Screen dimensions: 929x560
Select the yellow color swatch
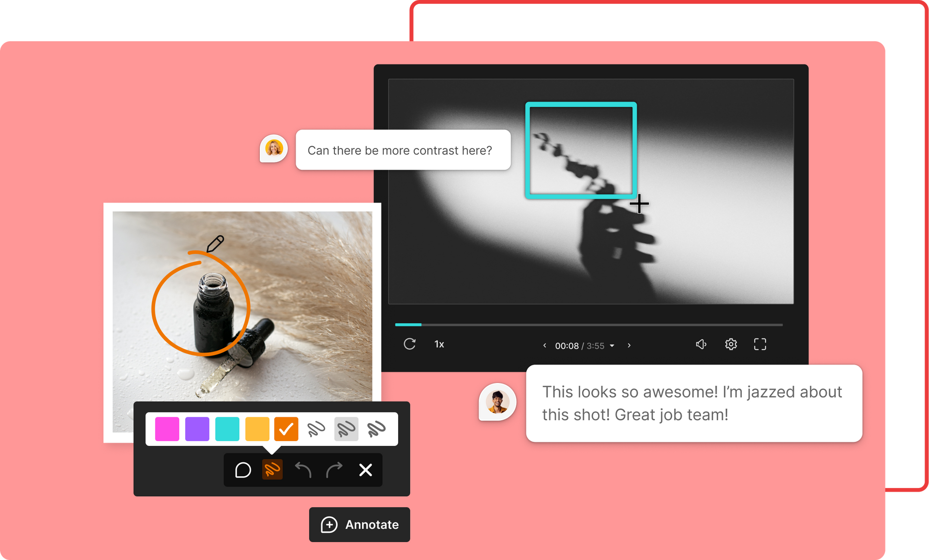pos(257,429)
